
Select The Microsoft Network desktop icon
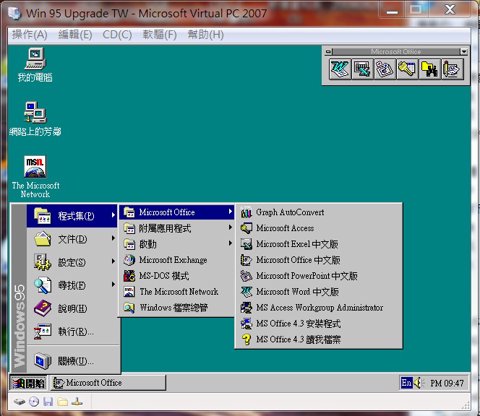pyautogui.click(x=35, y=177)
